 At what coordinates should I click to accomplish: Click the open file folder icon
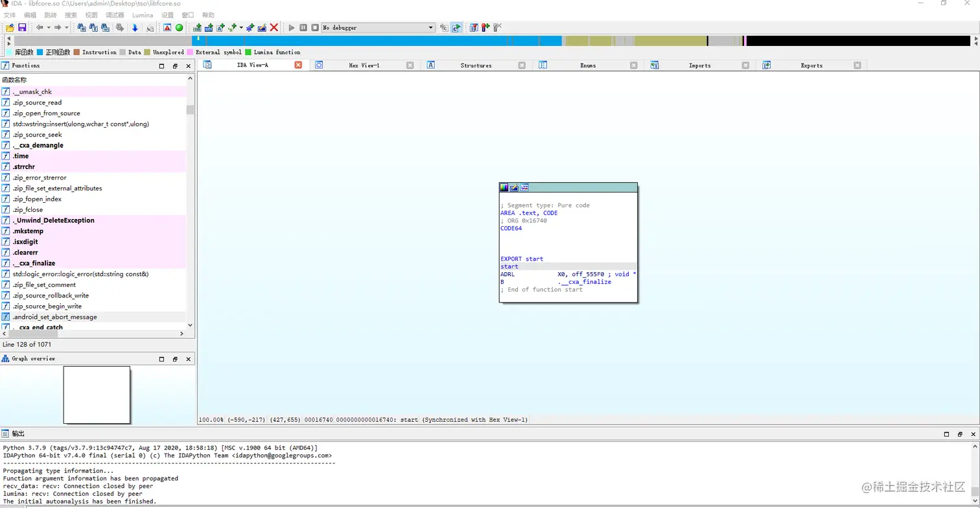[x=10, y=27]
